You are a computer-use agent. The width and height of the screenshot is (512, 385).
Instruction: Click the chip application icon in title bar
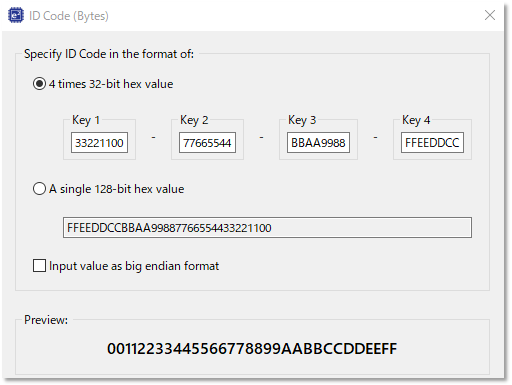pyautogui.click(x=16, y=15)
